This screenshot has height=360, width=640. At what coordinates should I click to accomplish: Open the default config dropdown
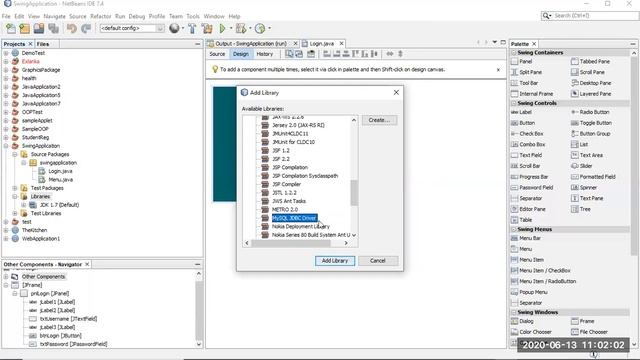(x=160, y=28)
